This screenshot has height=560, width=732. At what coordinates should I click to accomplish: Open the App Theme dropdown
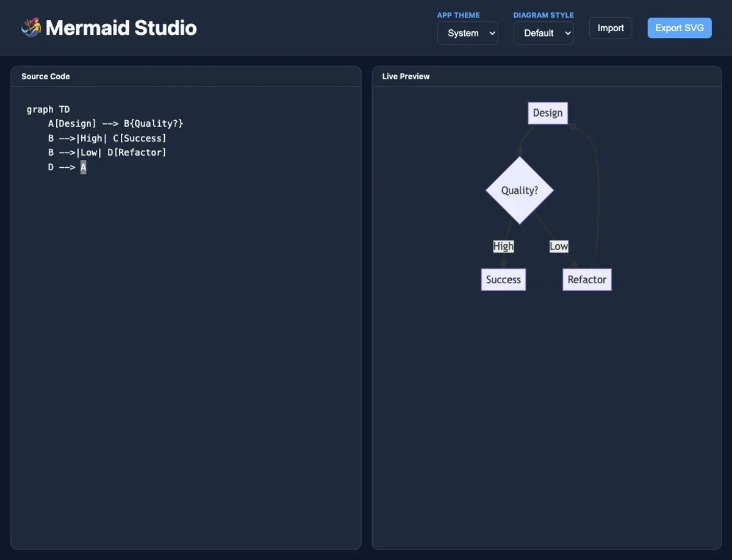(467, 32)
